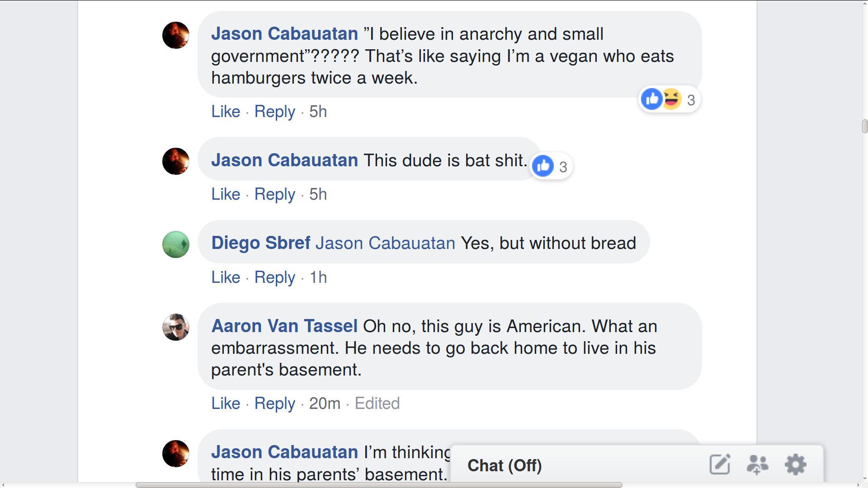View edit history by clicking 'Edited'
This screenshot has width=868, height=488.
377,404
